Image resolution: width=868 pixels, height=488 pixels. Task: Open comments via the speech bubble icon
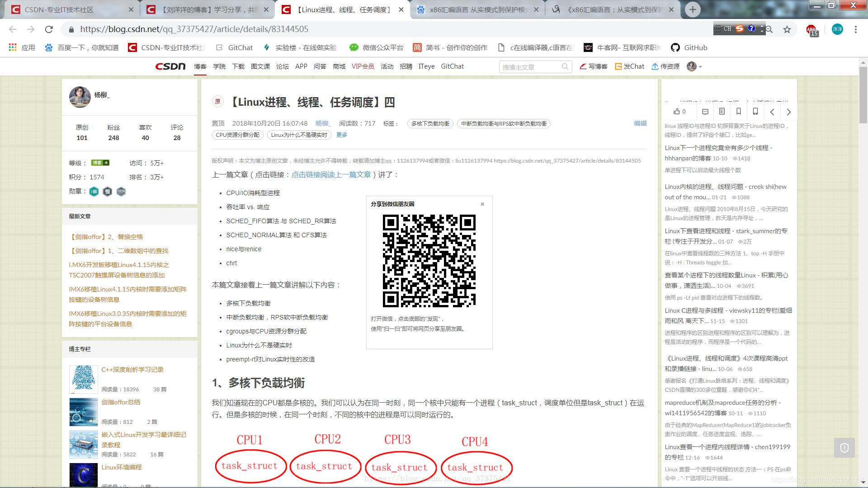click(x=705, y=112)
